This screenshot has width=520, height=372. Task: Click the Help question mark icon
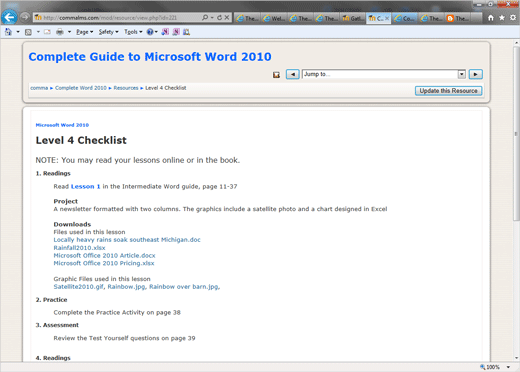[x=150, y=32]
